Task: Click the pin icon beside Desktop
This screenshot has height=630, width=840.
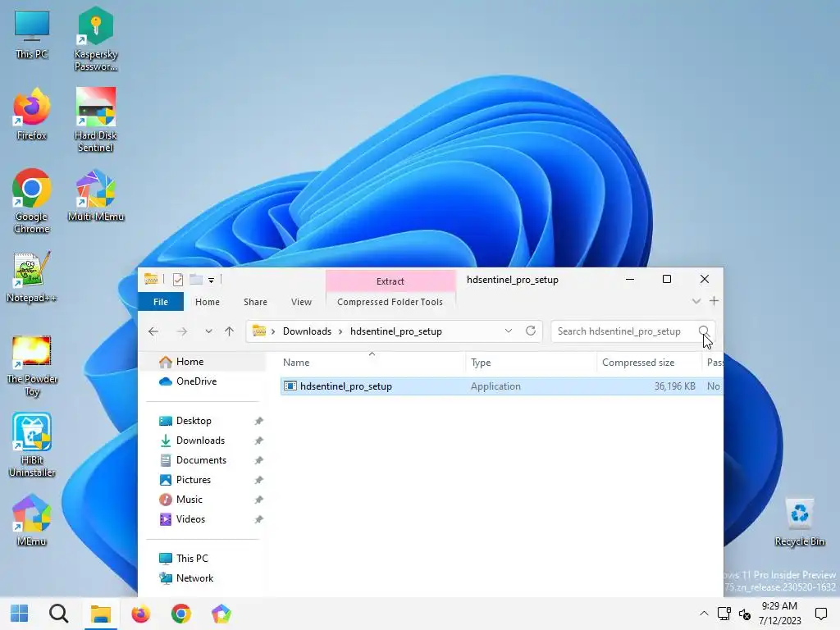Action: coord(258,421)
